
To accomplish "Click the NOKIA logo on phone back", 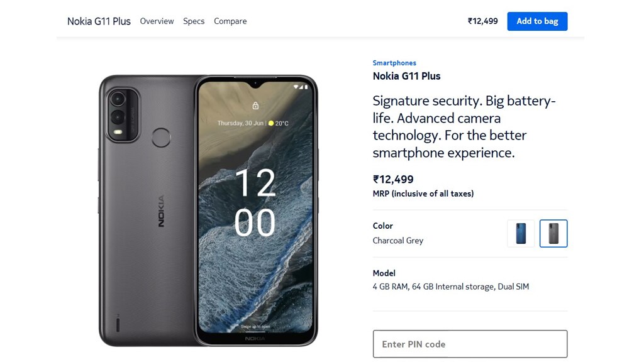I will coord(161,211).
